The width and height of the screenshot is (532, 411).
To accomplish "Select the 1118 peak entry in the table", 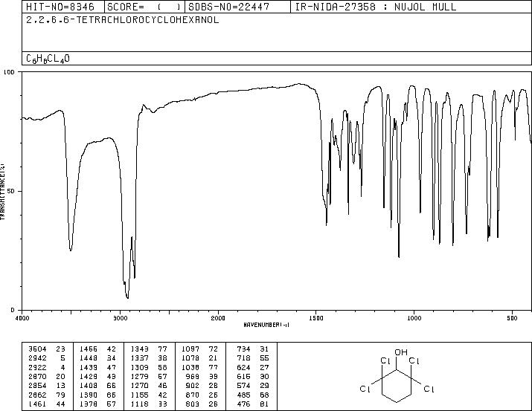I will coord(149,404).
